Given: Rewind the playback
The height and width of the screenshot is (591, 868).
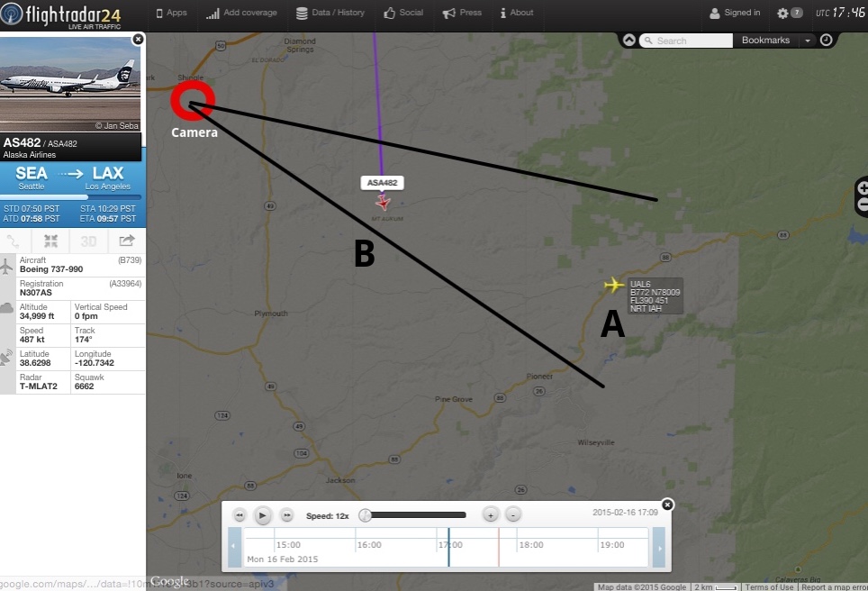Looking at the screenshot, I should pyautogui.click(x=240, y=515).
